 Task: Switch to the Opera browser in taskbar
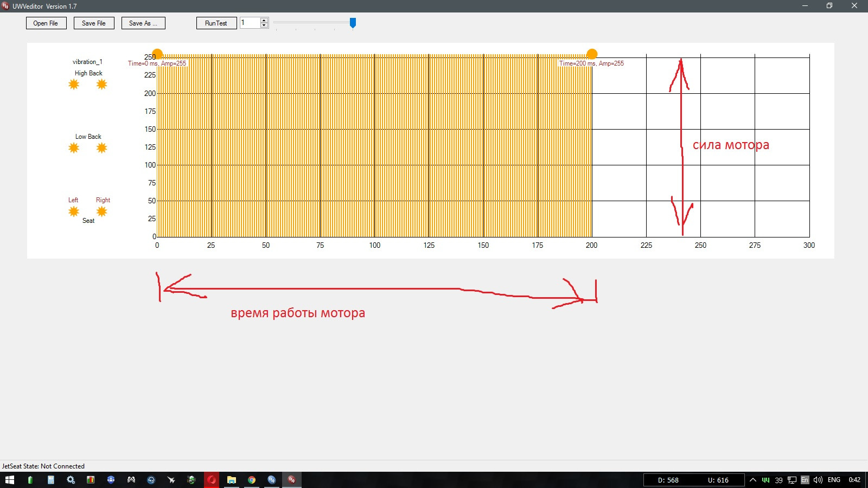pyautogui.click(x=212, y=480)
